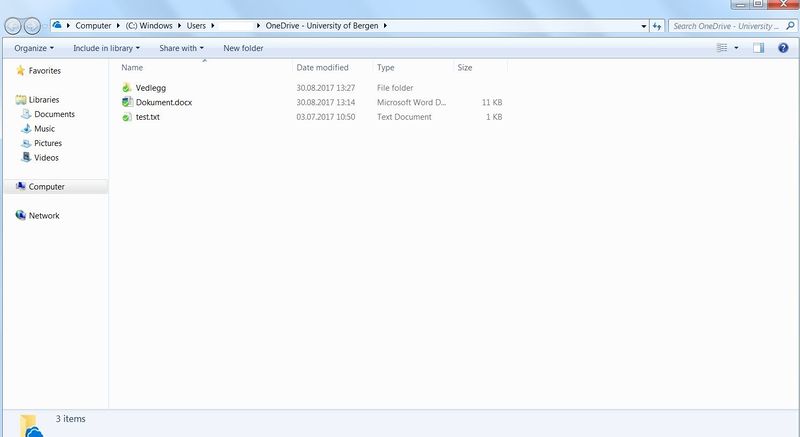Go to Users in the breadcrumb
Image resolution: width=800 pixels, height=437 pixels.
(196, 25)
